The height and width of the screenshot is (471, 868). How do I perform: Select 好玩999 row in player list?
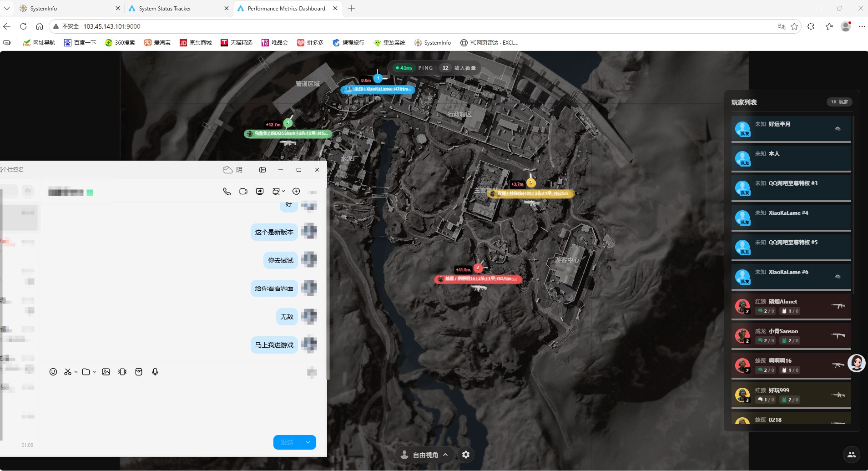click(791, 395)
